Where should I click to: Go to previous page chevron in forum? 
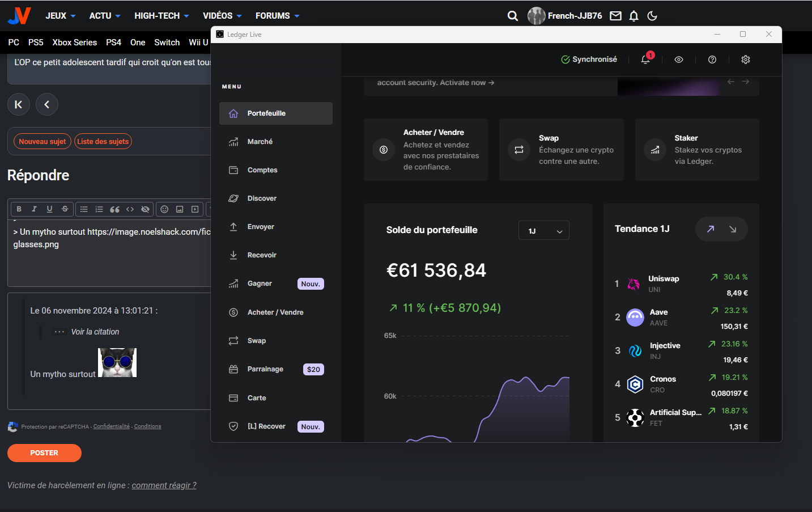click(47, 104)
